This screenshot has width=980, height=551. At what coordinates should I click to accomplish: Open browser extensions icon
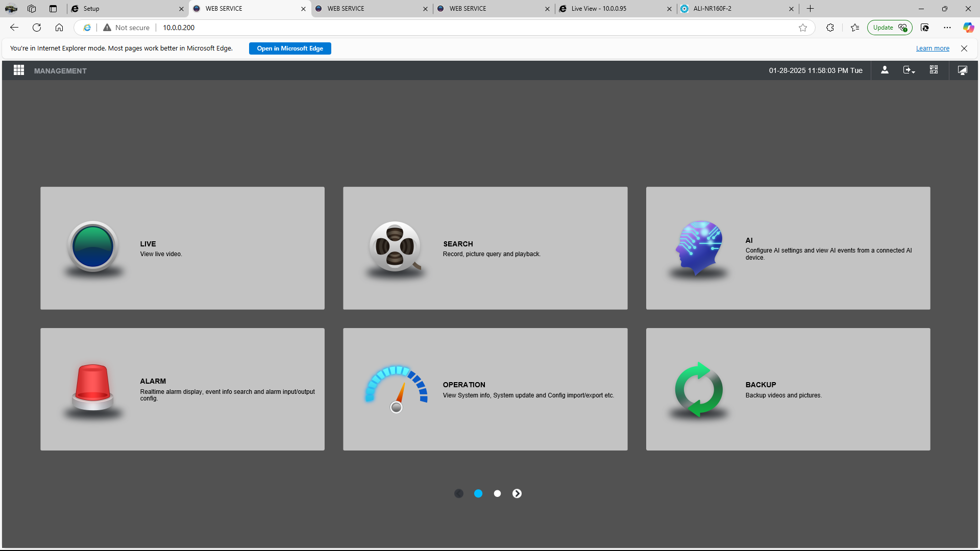click(x=830, y=28)
